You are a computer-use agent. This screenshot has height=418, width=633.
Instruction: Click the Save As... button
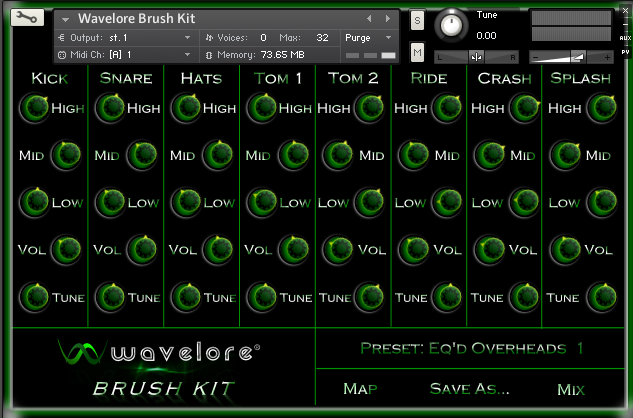point(469,389)
